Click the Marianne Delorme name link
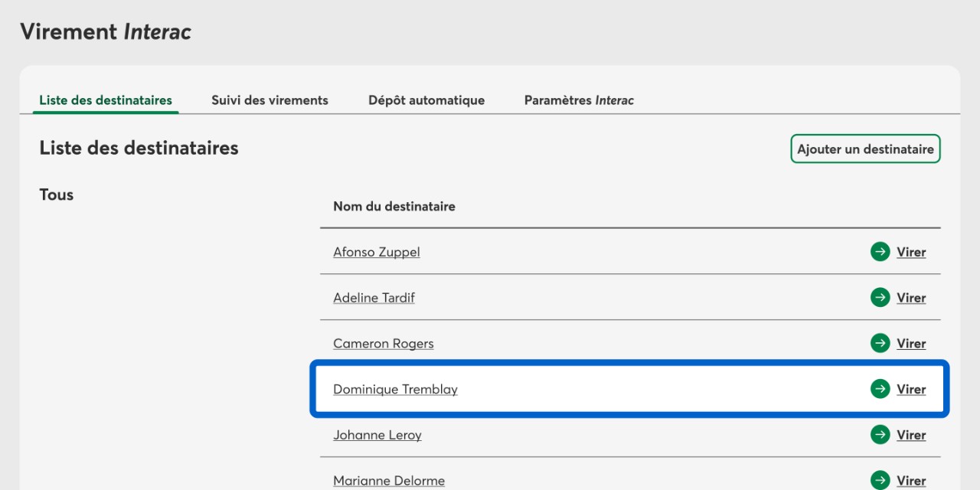Viewport: 980px width, 490px height. pyautogui.click(x=388, y=481)
